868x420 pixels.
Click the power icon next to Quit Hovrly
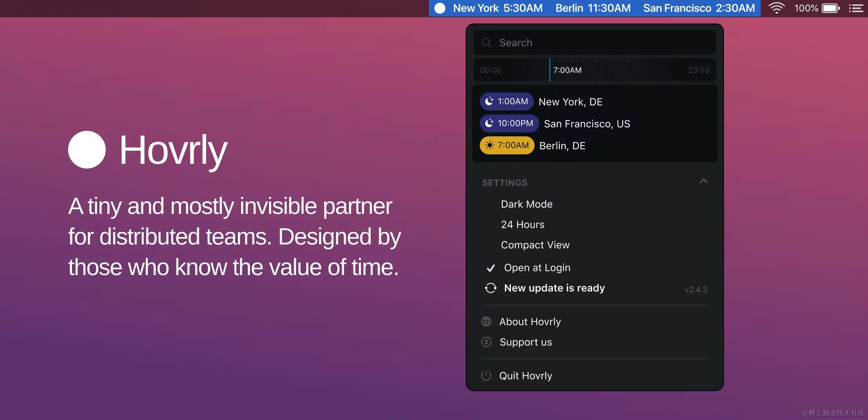pyautogui.click(x=486, y=375)
